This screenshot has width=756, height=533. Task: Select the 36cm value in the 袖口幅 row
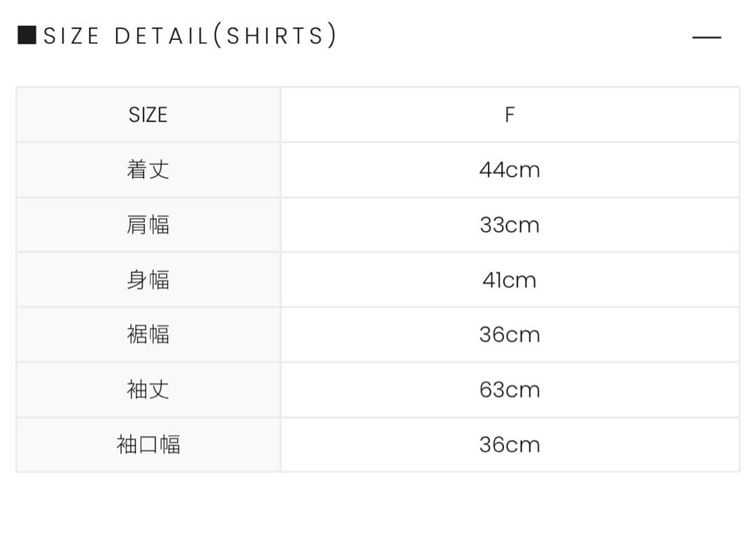(x=510, y=445)
